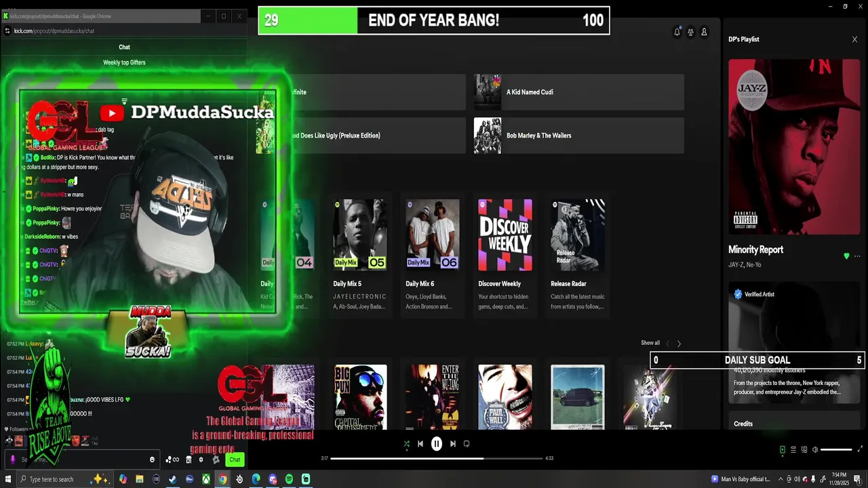Image resolution: width=868 pixels, height=488 pixels.
Task: Open Friend Activity icon in Spotify
Action: coord(690,32)
